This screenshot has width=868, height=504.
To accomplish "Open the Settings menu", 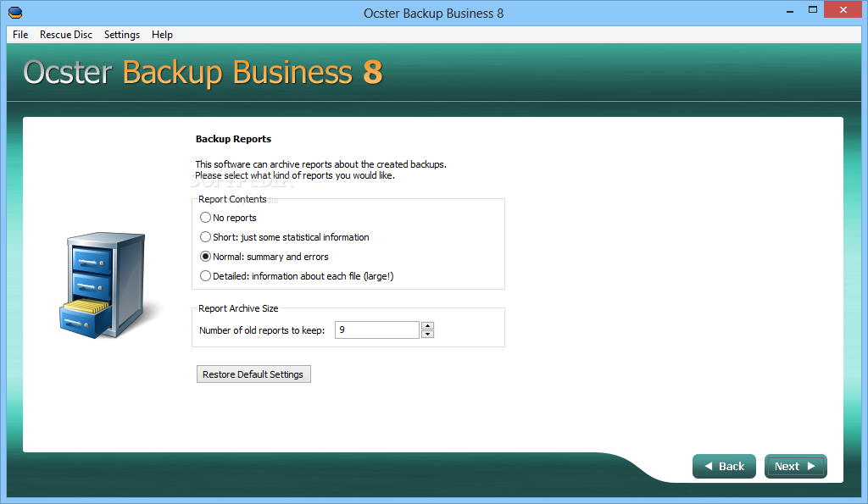I will point(122,34).
